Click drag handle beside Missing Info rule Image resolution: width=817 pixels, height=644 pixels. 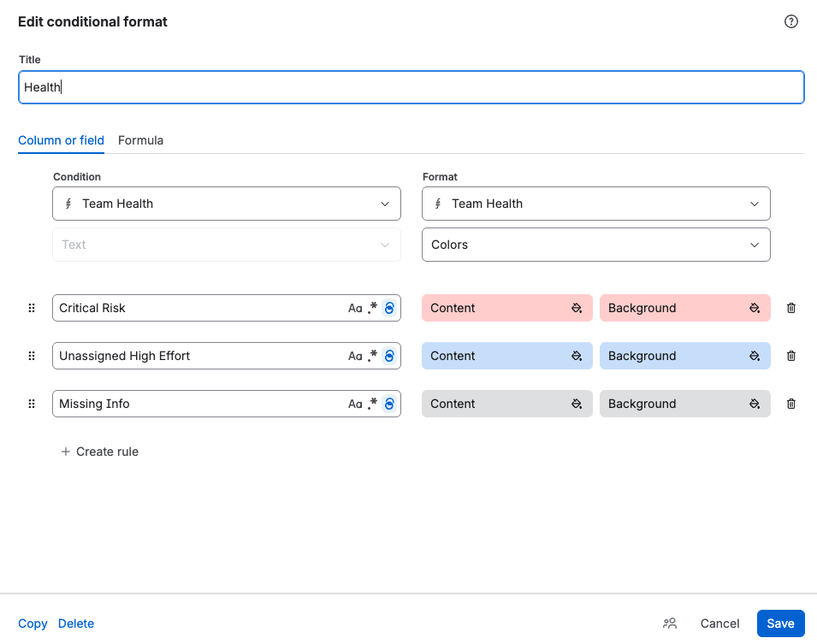click(x=32, y=404)
